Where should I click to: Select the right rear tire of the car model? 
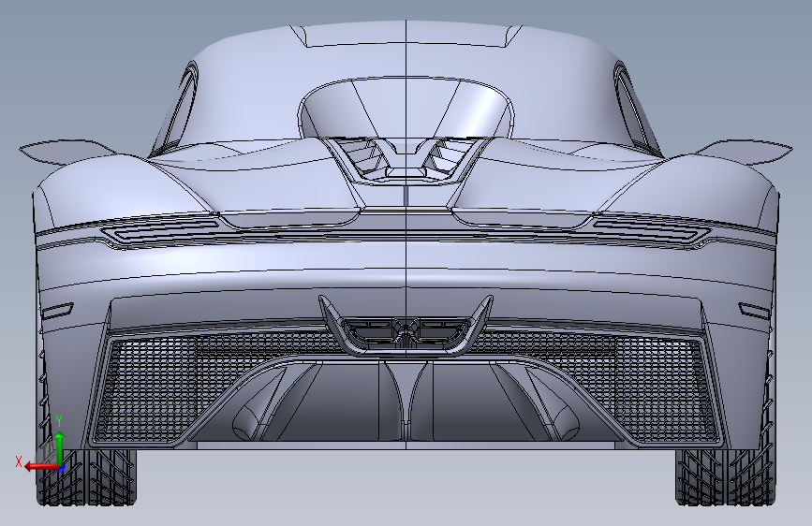click(726, 477)
